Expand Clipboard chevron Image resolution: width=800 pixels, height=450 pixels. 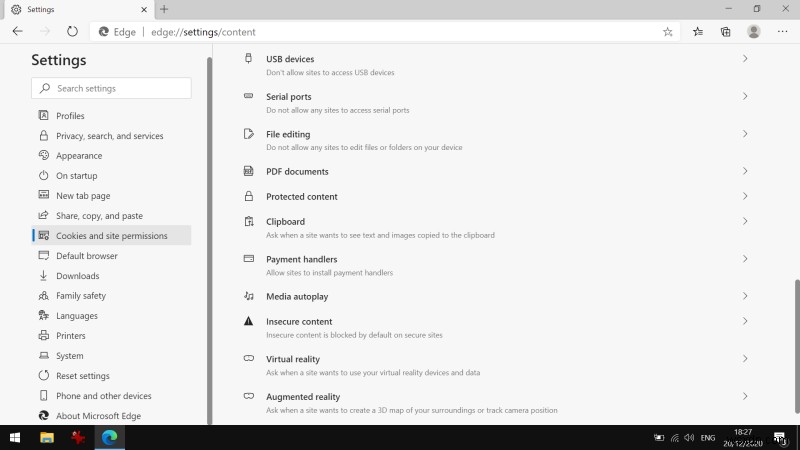pos(745,221)
